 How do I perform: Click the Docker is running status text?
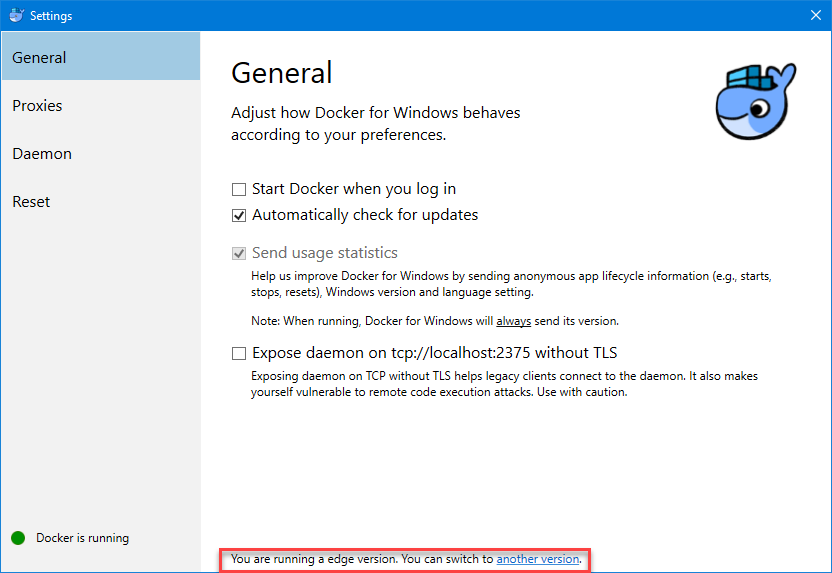[82, 538]
